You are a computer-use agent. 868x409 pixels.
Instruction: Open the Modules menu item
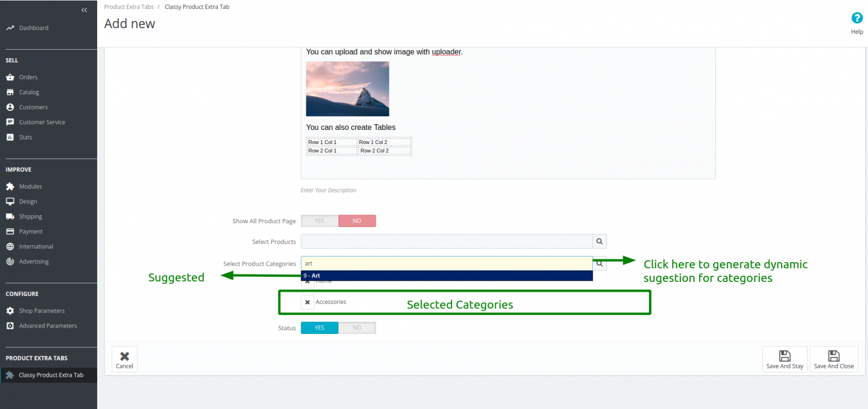(x=31, y=186)
